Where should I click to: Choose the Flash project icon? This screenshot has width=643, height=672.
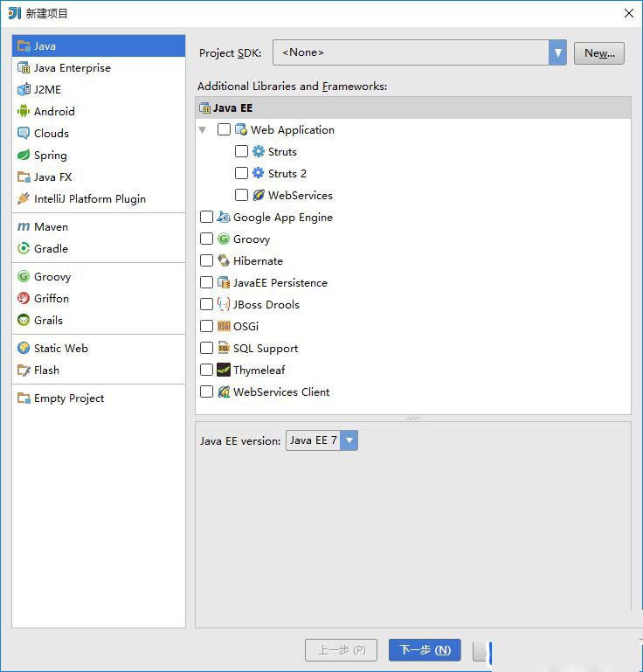click(x=24, y=370)
